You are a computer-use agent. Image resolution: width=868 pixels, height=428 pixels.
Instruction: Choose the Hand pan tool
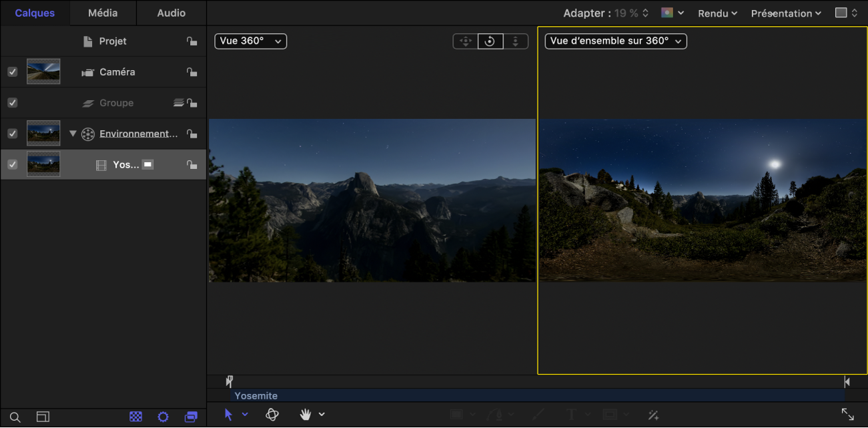306,415
